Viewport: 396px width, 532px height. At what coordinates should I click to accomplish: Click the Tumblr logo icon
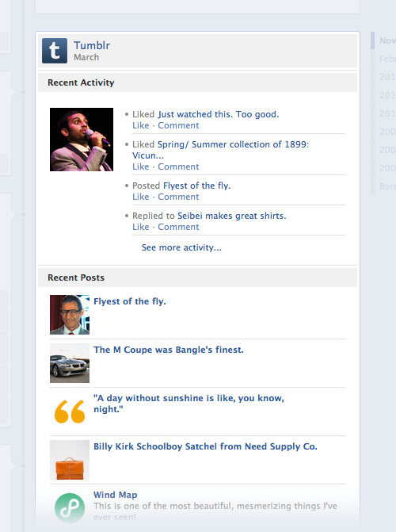(55, 51)
